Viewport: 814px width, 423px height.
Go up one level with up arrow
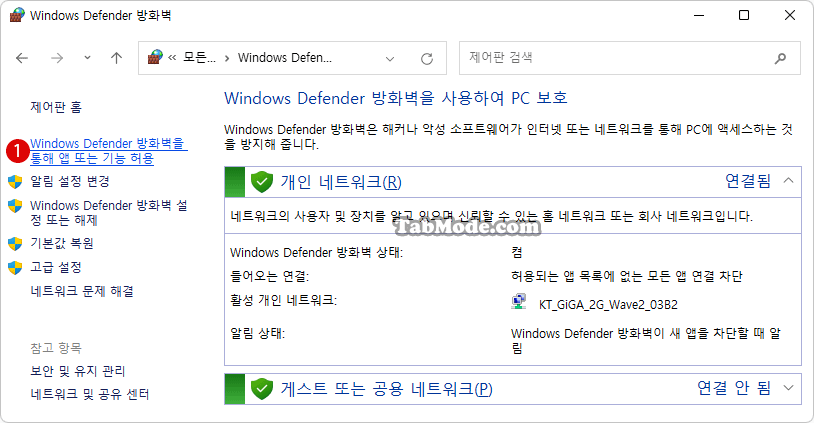tap(116, 58)
